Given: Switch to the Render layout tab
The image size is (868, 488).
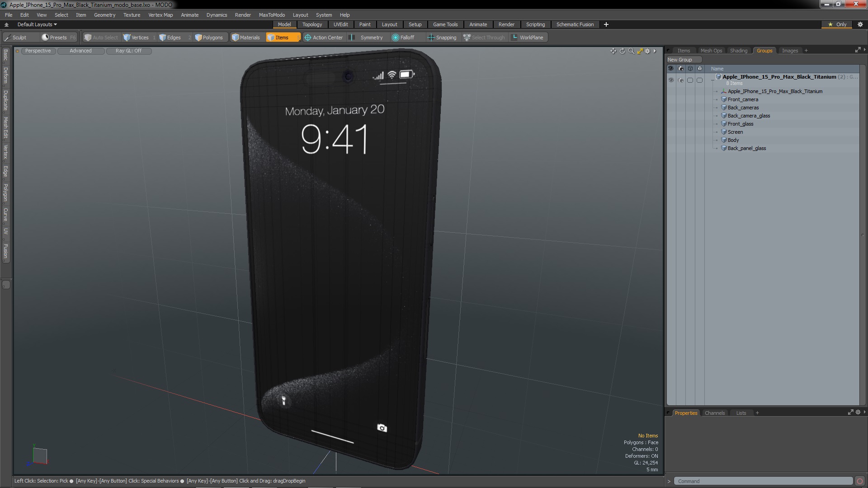Looking at the screenshot, I should pyautogui.click(x=506, y=24).
